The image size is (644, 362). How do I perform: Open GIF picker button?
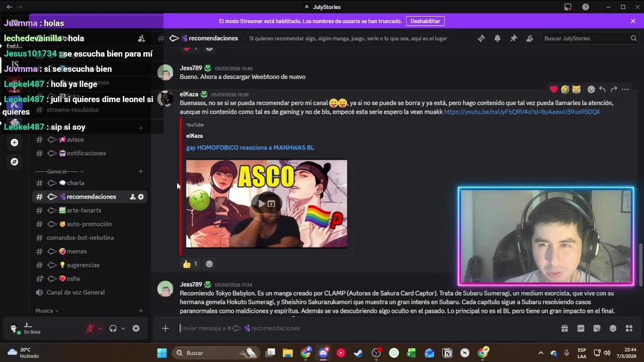[x=581, y=328]
